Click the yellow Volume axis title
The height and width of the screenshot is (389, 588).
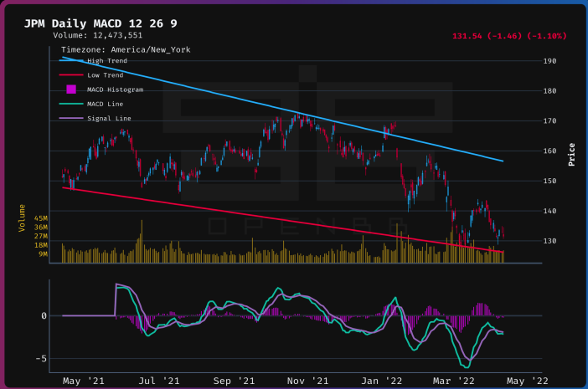point(21,215)
